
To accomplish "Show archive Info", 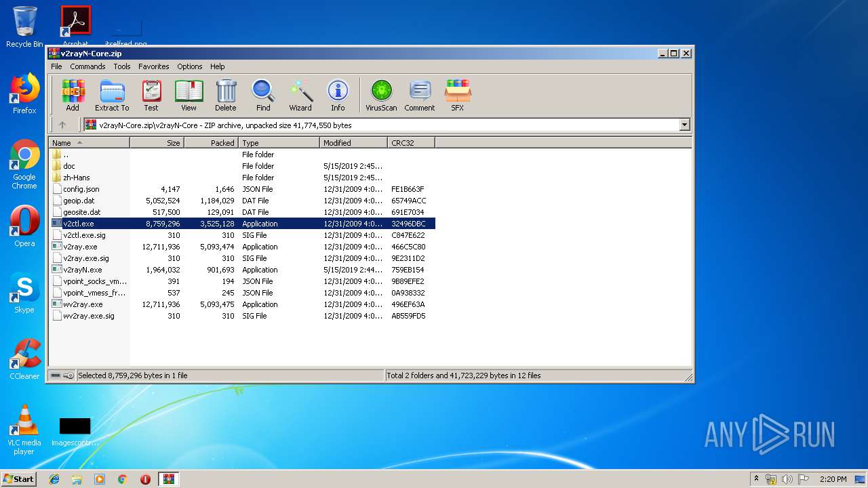I will click(x=338, y=95).
